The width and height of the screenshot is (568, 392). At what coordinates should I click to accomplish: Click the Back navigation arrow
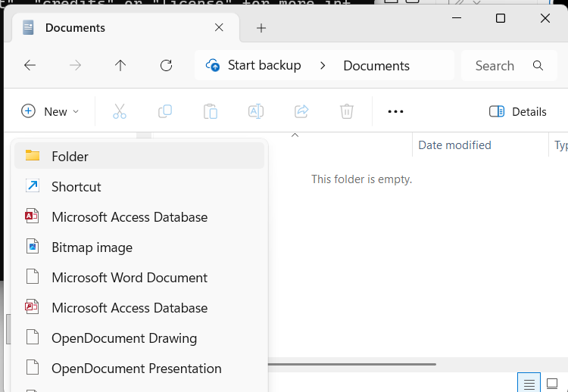coord(30,66)
